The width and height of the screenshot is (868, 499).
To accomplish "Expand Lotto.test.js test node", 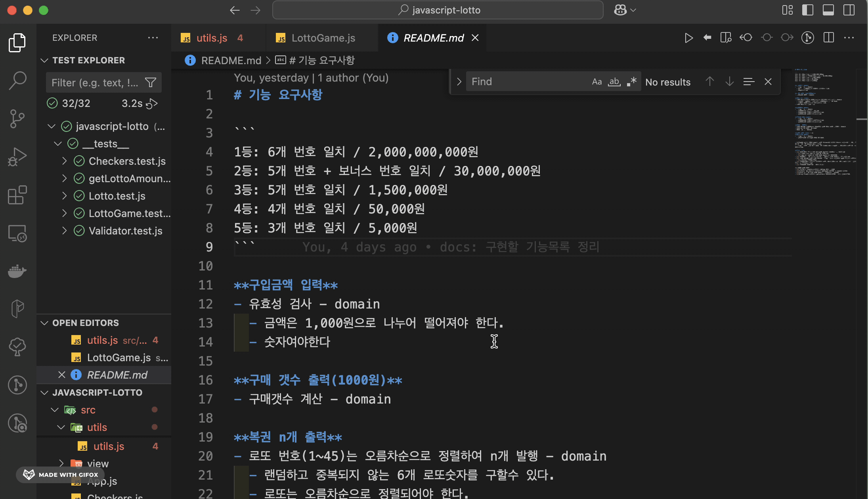I will pyautogui.click(x=64, y=196).
